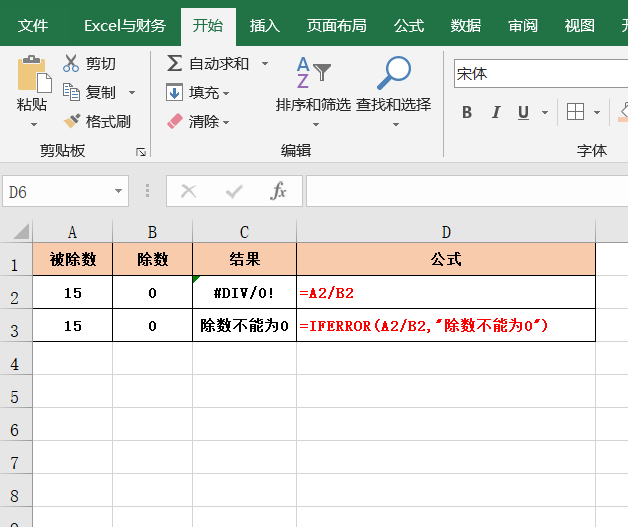Open the 公式 ribbon tab

(x=409, y=26)
